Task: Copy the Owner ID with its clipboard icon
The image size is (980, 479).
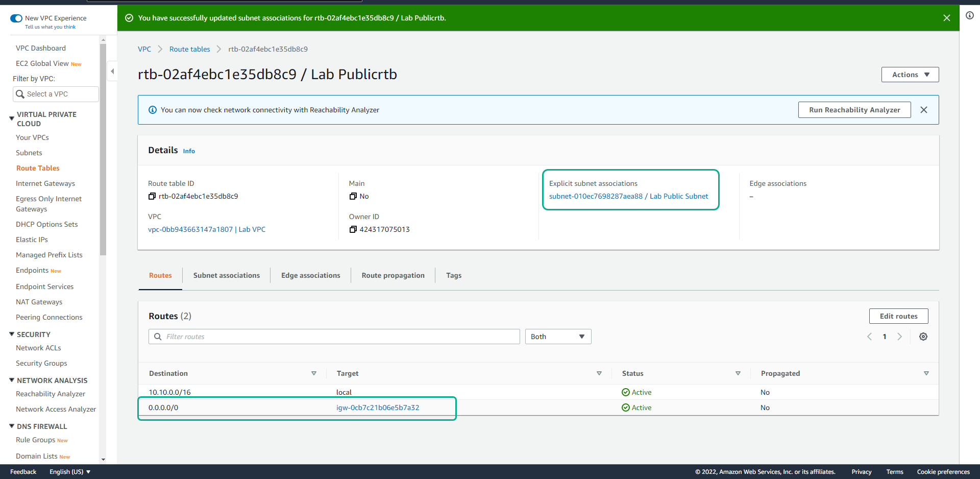Action: click(353, 229)
